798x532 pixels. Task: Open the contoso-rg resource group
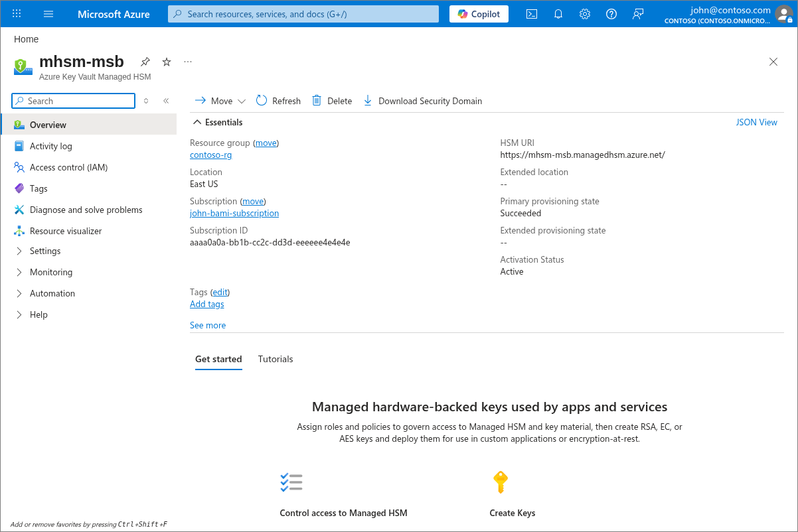(210, 155)
